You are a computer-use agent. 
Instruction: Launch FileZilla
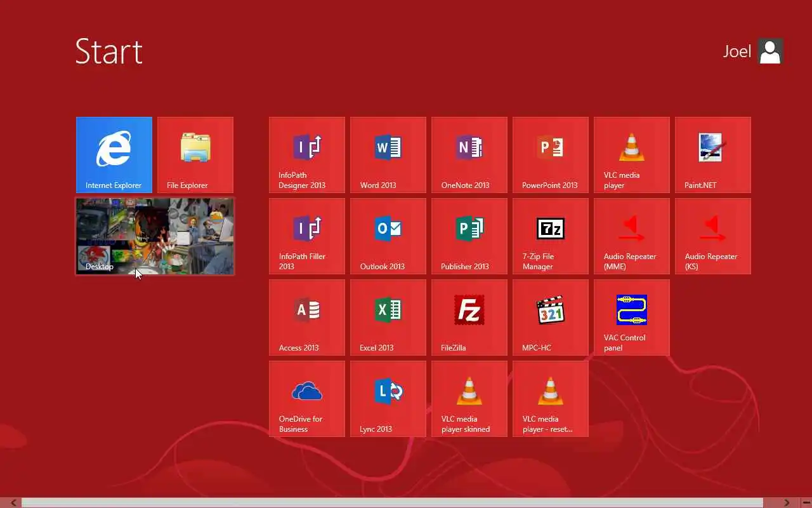(469, 317)
